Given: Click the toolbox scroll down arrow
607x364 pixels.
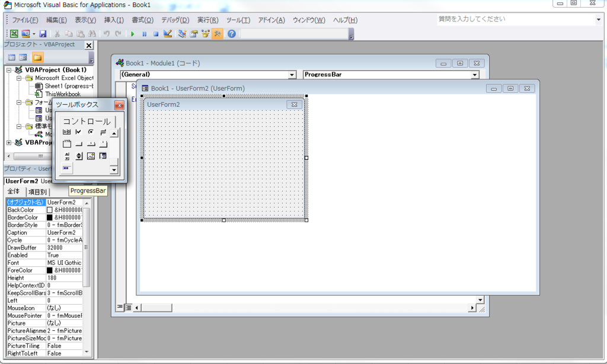Looking at the screenshot, I should click(114, 170).
